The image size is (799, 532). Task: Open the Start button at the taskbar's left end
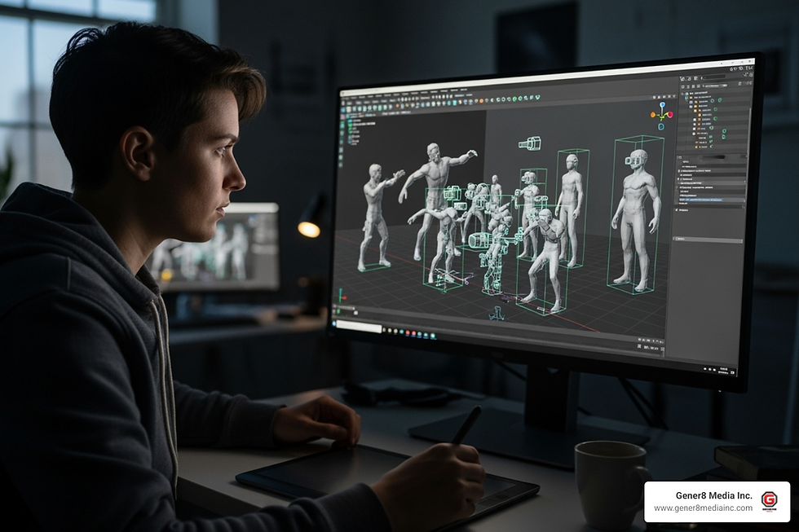(x=335, y=323)
